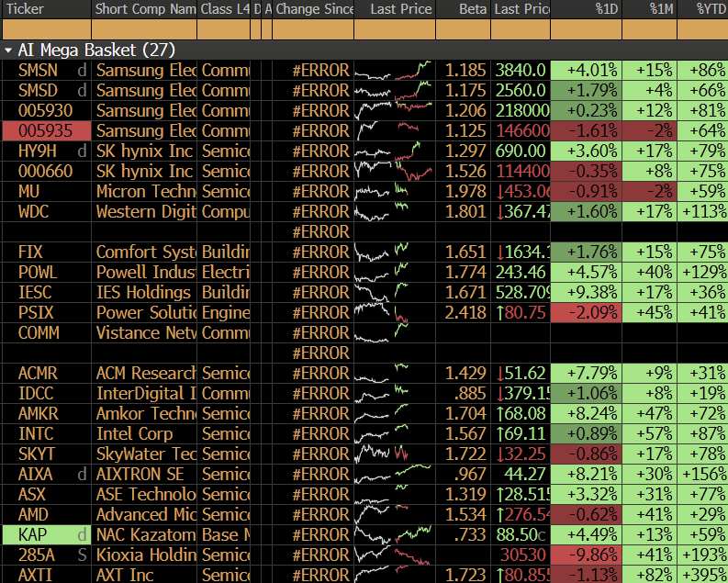Click the 'd' delayed flag beside SMSN

pyautogui.click(x=83, y=71)
